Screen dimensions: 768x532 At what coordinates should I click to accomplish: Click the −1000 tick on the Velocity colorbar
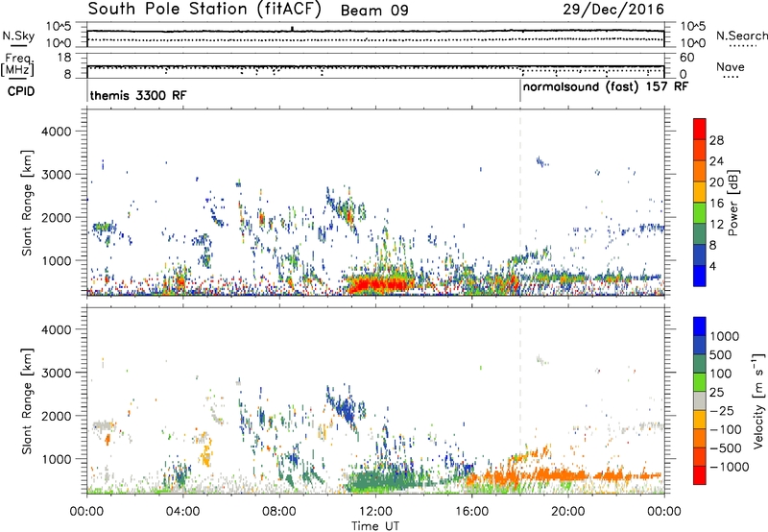coord(730,467)
